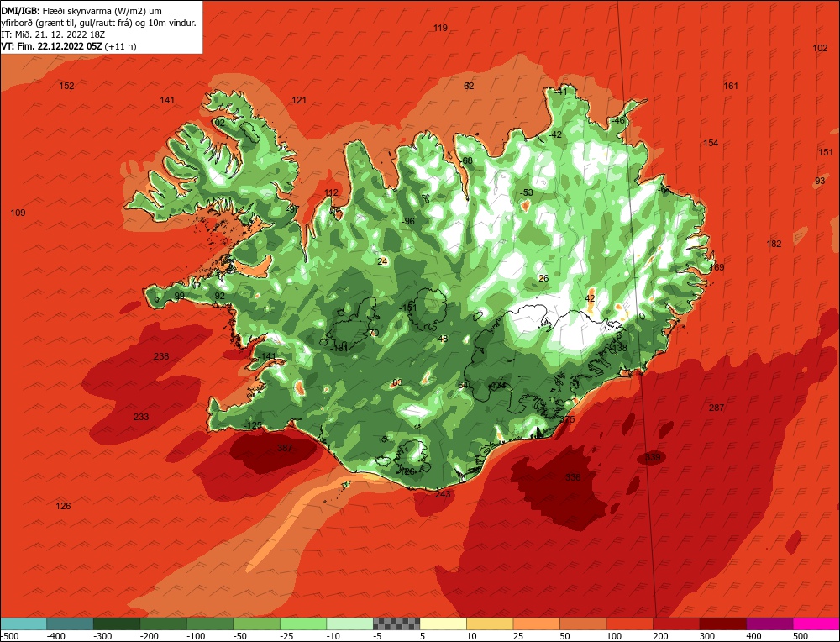The width and height of the screenshot is (840, 642).
Task: Click the -125 value on Reykjanes peninsula
Action: [253, 425]
